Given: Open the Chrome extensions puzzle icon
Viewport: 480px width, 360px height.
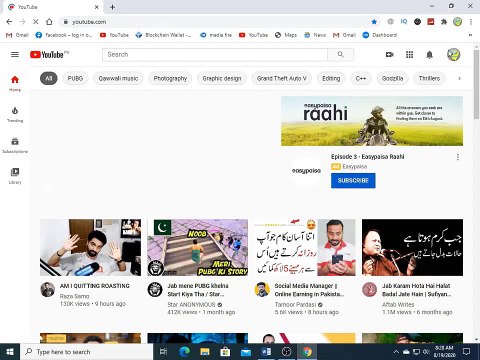Looking at the screenshot, I should pyautogui.click(x=444, y=22).
